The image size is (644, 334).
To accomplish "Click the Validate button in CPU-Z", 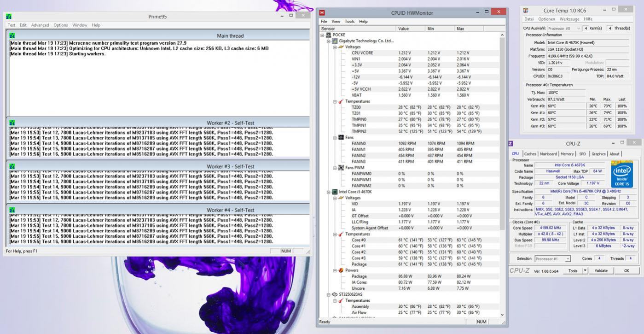I will (601, 270).
